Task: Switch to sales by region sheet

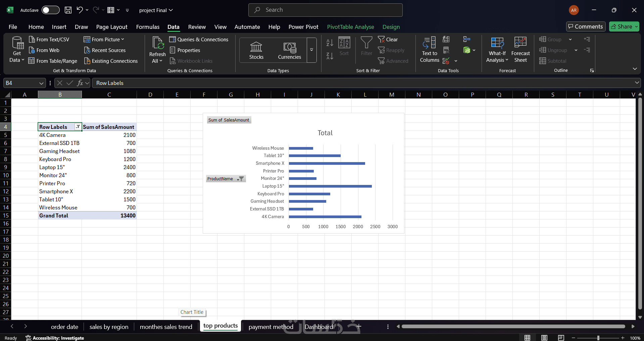Action: click(x=109, y=327)
